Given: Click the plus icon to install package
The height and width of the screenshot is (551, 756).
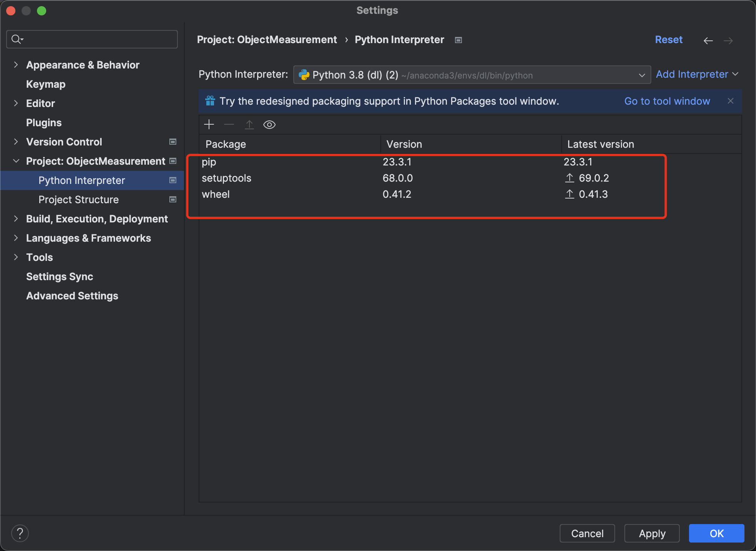Looking at the screenshot, I should [x=209, y=124].
